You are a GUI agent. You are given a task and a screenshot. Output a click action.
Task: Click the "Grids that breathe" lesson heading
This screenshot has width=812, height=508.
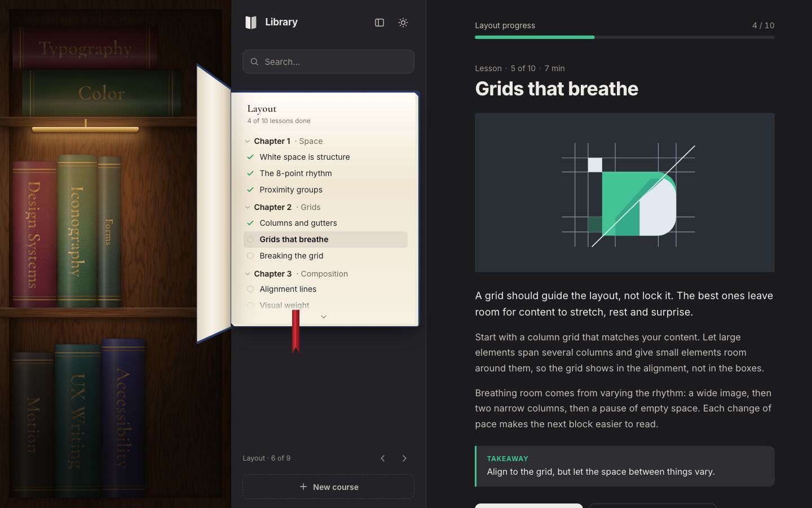pos(557,89)
